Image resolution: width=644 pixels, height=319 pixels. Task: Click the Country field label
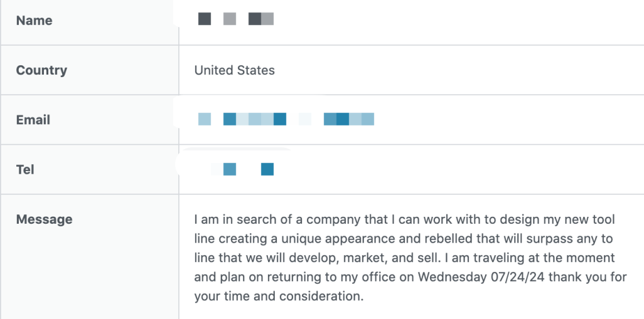[x=41, y=70]
